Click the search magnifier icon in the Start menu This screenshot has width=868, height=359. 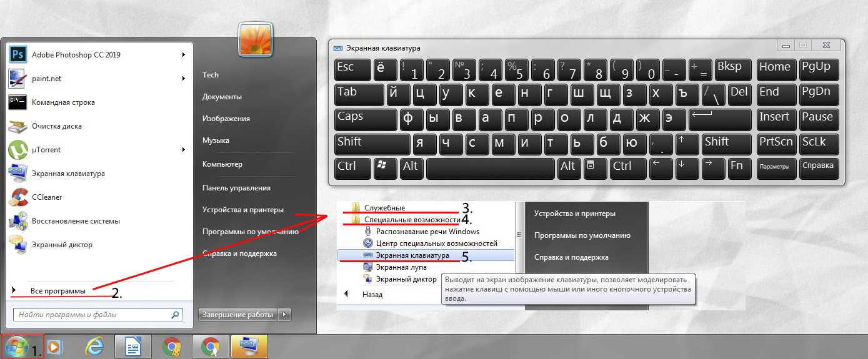coord(176,315)
